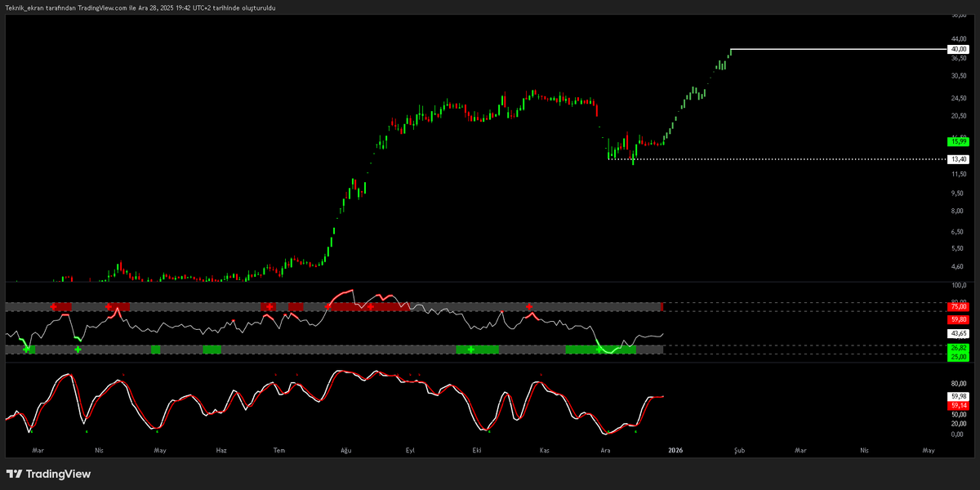Click the header text starting with Teknik_ekran
The image size is (980, 490).
[140, 7]
